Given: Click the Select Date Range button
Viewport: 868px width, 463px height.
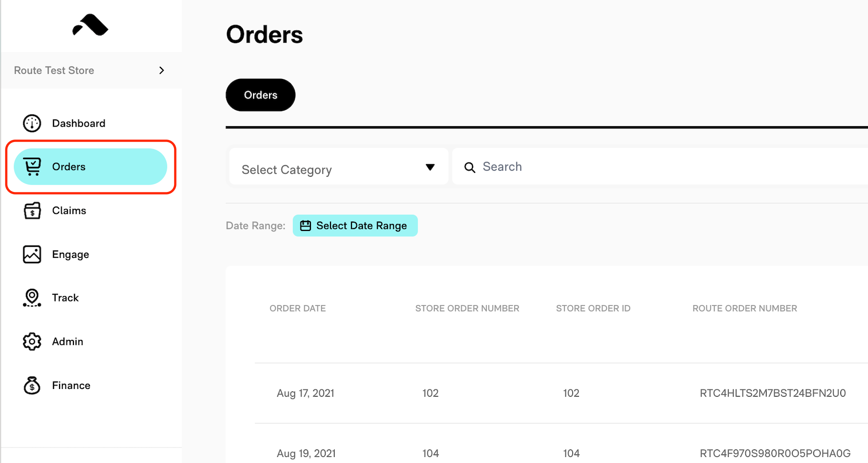Looking at the screenshot, I should click(x=355, y=225).
